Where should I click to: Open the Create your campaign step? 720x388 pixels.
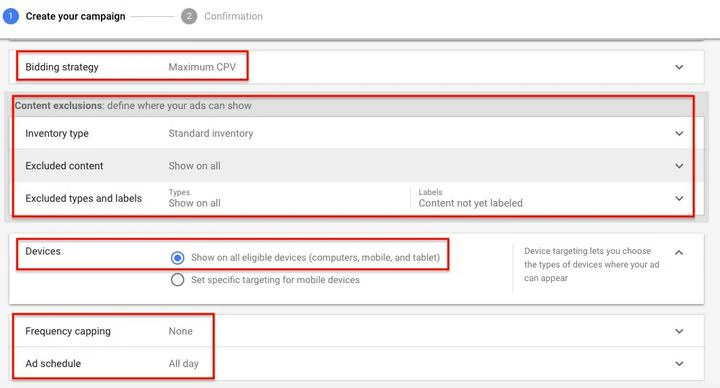coord(75,16)
